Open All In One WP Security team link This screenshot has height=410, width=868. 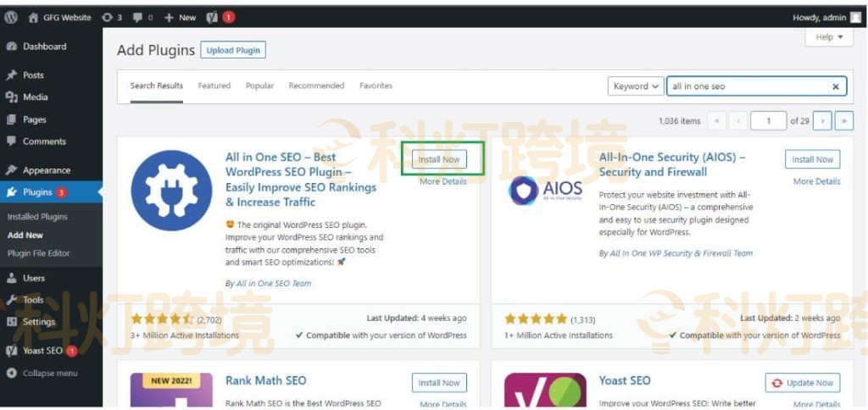click(x=681, y=253)
